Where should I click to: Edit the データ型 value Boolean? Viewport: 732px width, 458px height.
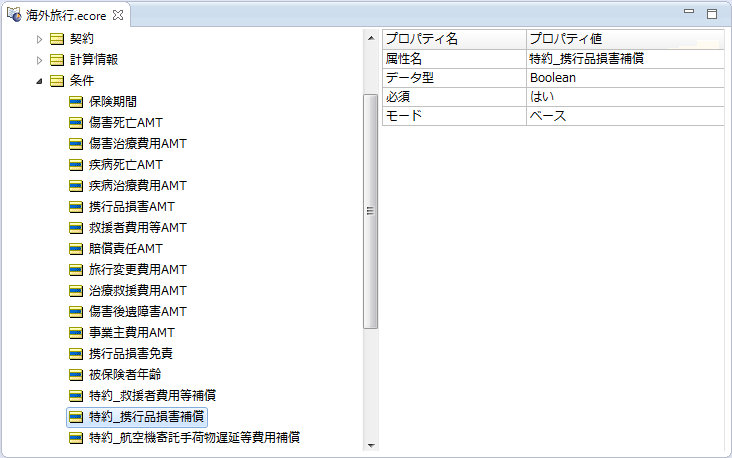click(x=624, y=77)
